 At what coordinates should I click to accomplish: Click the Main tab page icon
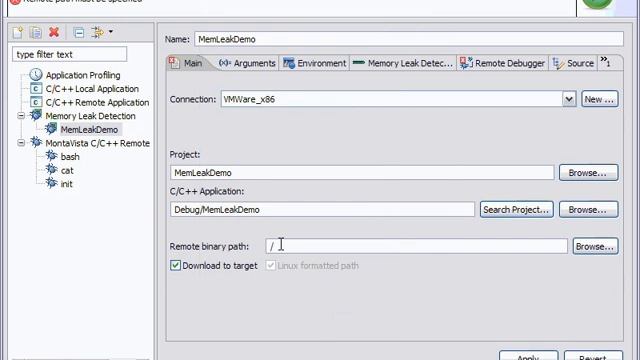174,63
